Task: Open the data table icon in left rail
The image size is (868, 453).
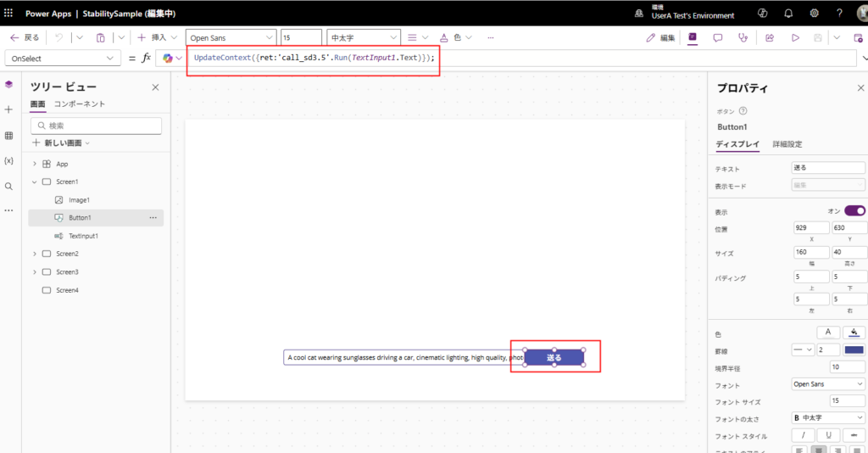Action: click(8, 136)
